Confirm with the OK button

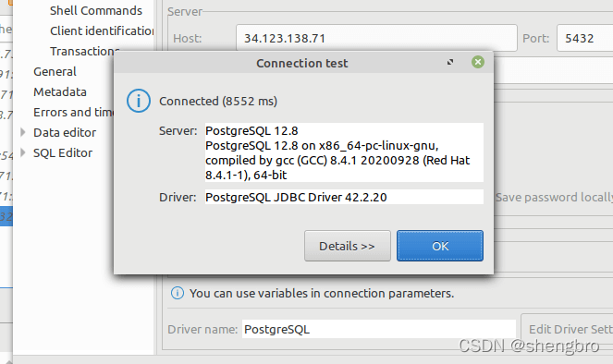coord(440,246)
